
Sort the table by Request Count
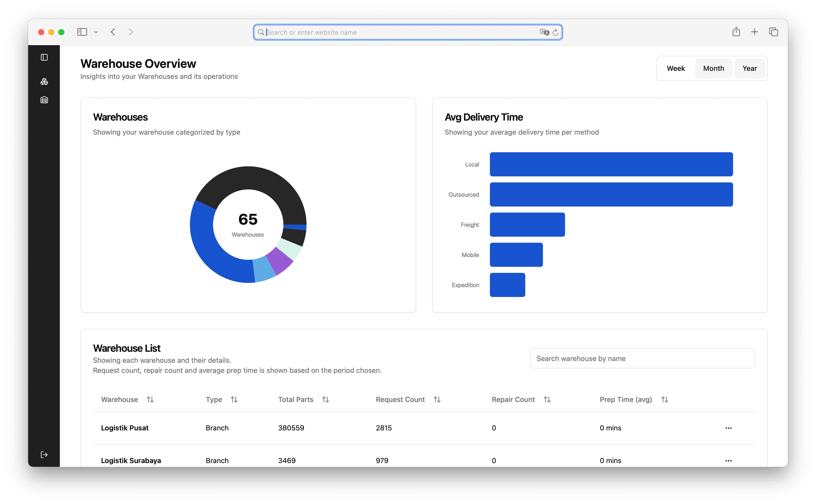(x=437, y=399)
